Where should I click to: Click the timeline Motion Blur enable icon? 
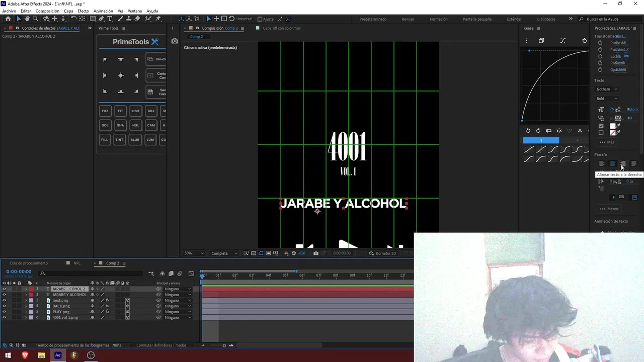point(180,274)
